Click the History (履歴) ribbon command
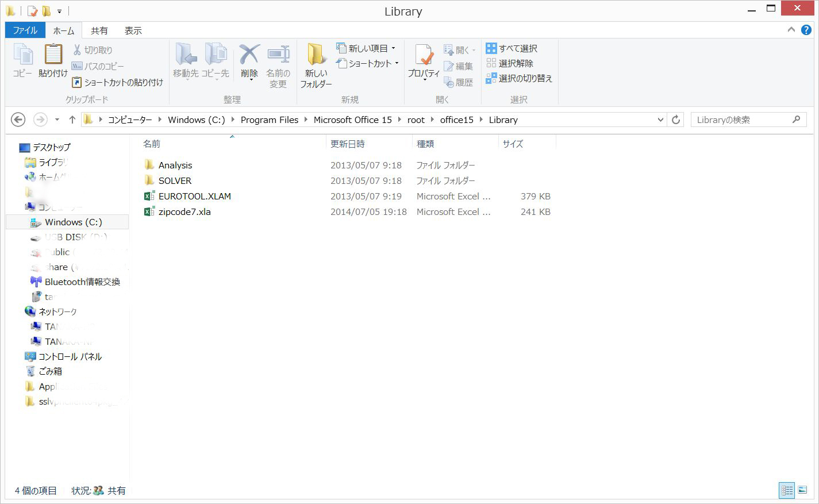This screenshot has width=819, height=504. coord(459,82)
